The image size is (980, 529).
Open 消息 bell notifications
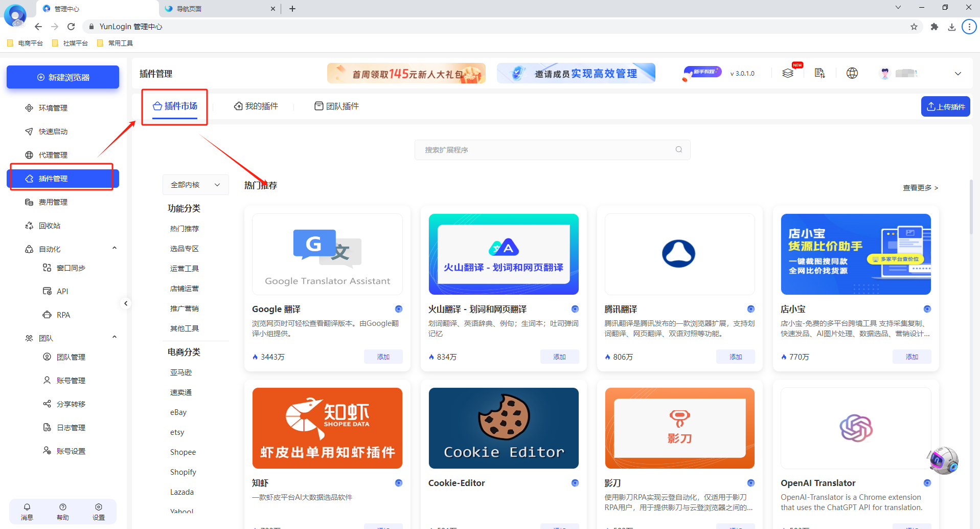coord(27,512)
